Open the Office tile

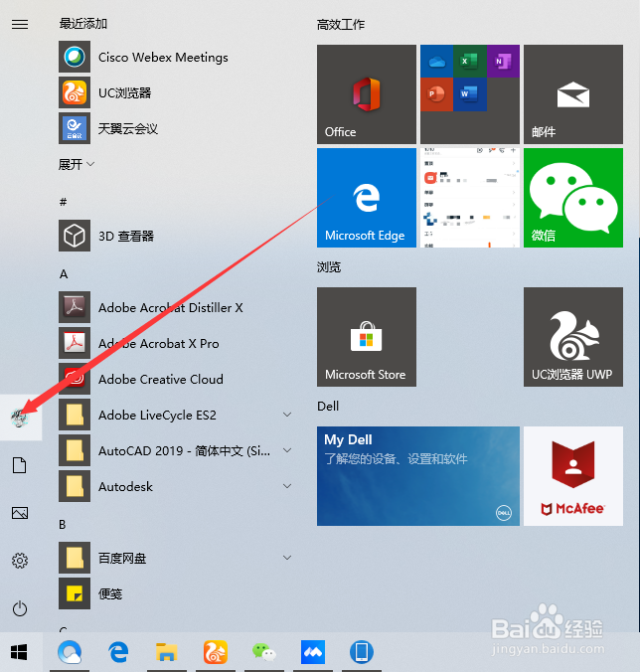pyautogui.click(x=367, y=94)
